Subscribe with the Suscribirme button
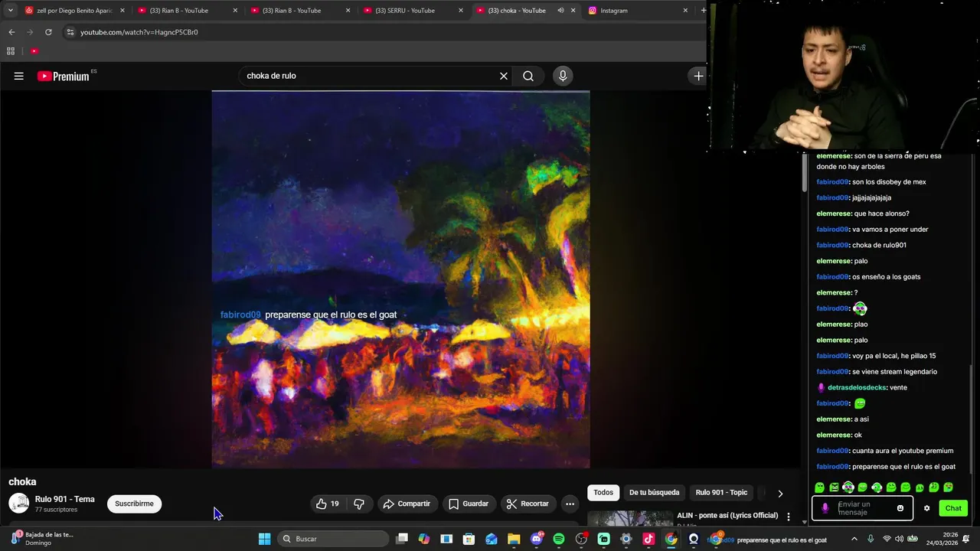Viewport: 980px width, 551px height. pos(134,504)
